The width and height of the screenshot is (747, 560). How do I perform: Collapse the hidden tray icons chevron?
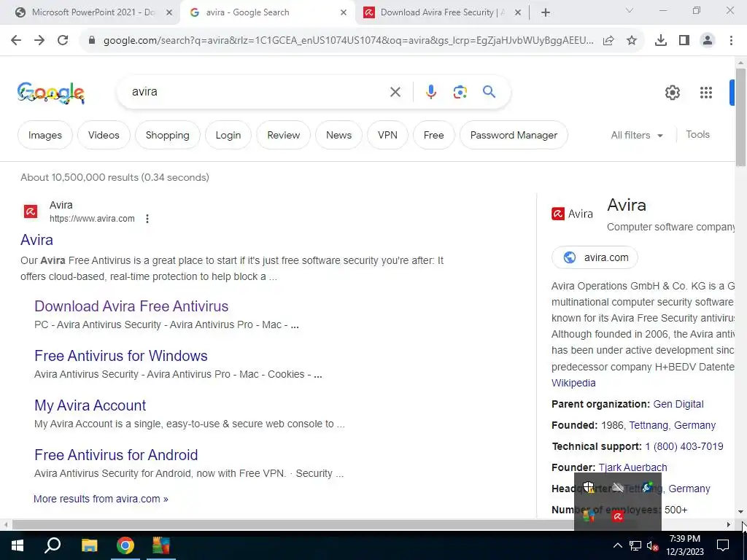point(617,545)
